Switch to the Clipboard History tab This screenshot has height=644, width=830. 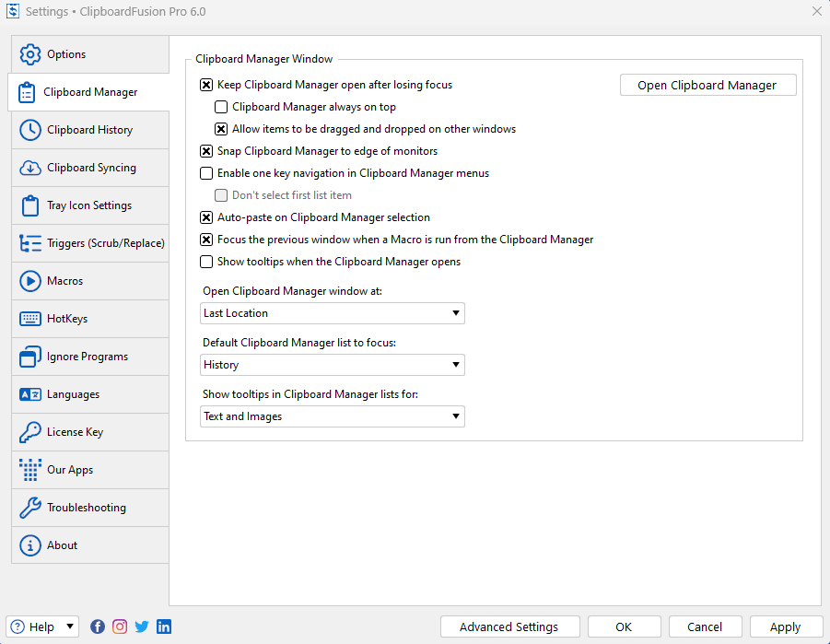[90, 130]
